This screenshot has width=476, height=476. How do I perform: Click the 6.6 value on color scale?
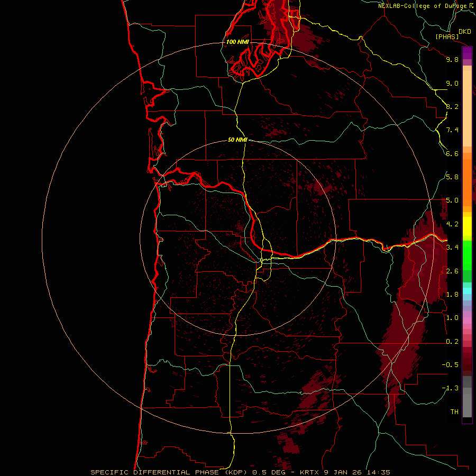[452, 153]
